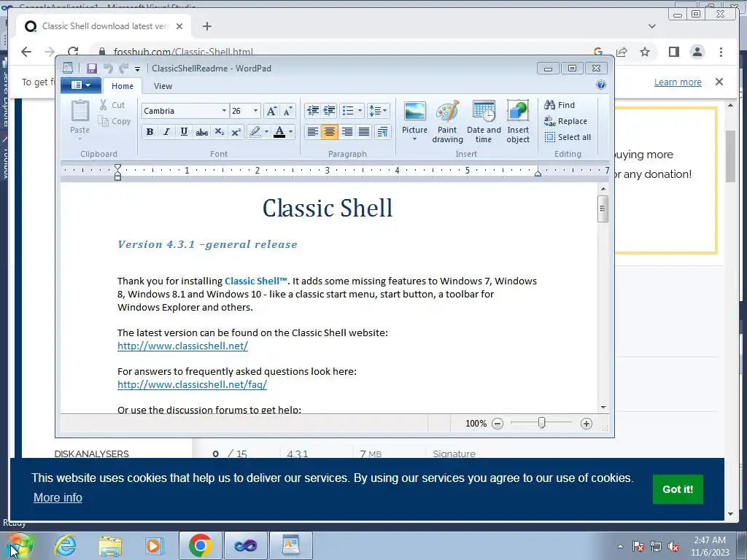Toggle Subscript formatting
This screenshot has height=560, width=747.
coord(219,132)
